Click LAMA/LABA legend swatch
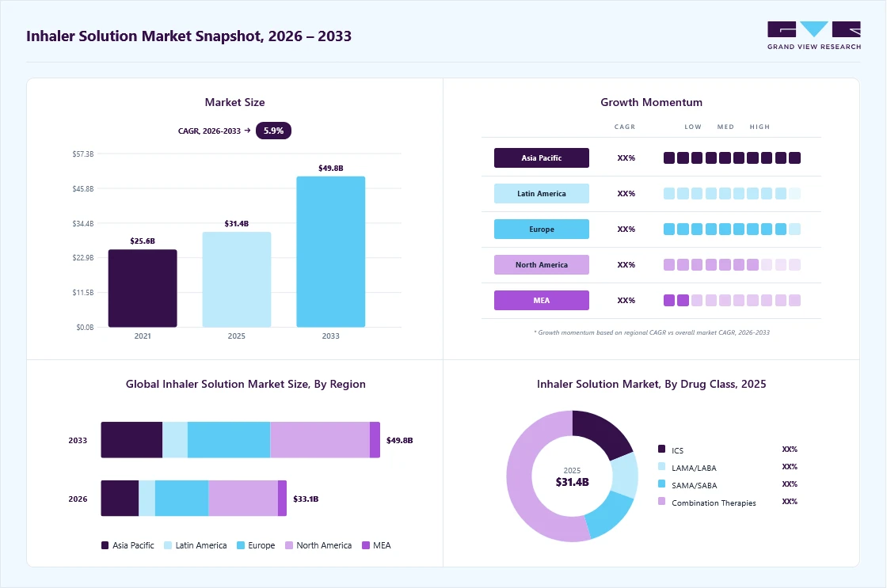The width and height of the screenshot is (887, 588). click(662, 466)
